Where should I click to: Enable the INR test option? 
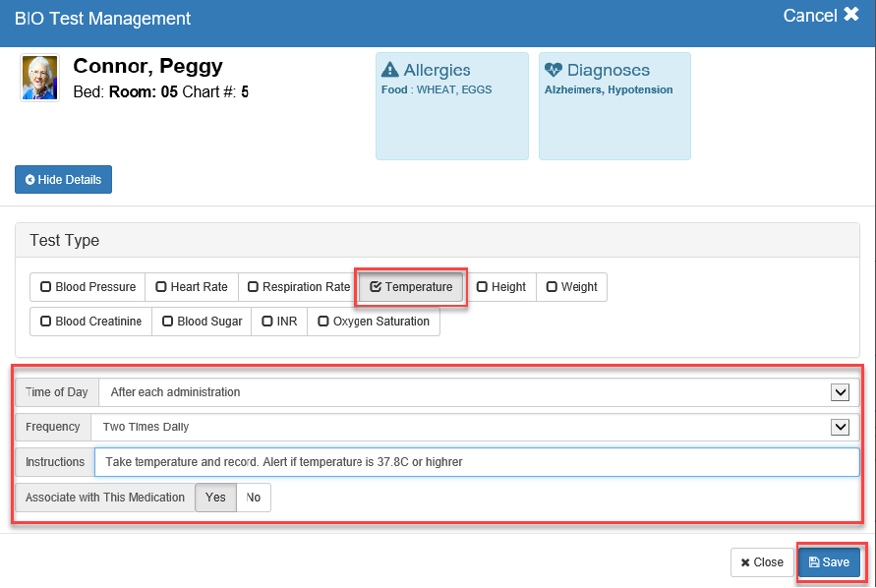[x=279, y=322]
